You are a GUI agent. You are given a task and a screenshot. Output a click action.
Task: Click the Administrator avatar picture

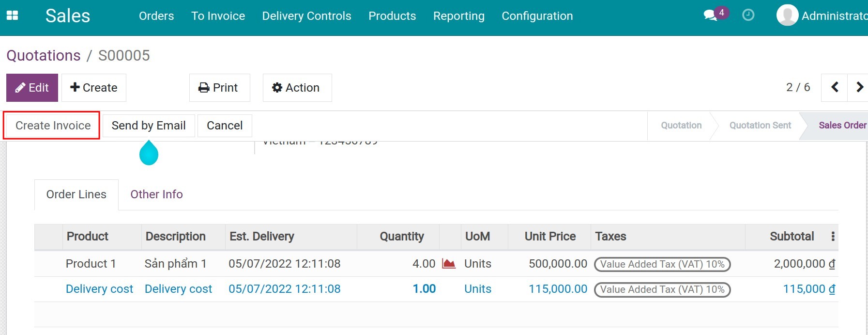tap(787, 16)
